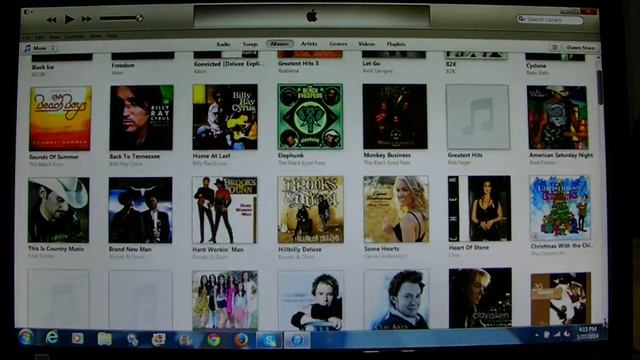Open the This Is Country Music album cover
This screenshot has height=360, width=640.
[58, 210]
